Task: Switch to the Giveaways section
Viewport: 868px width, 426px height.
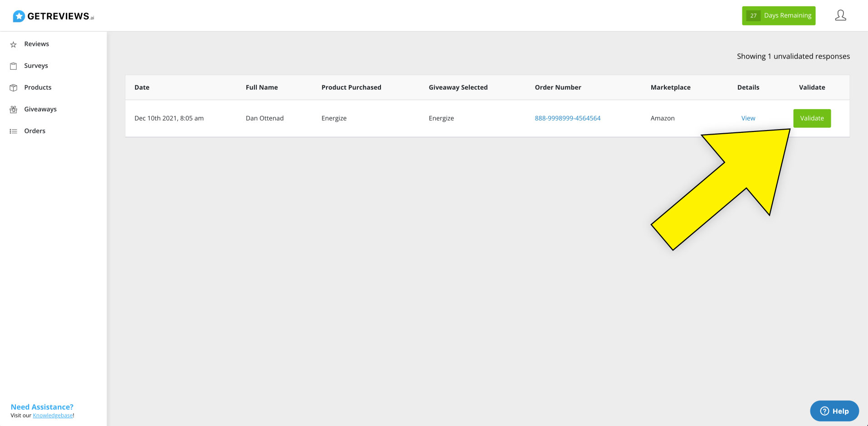Action: pos(40,109)
